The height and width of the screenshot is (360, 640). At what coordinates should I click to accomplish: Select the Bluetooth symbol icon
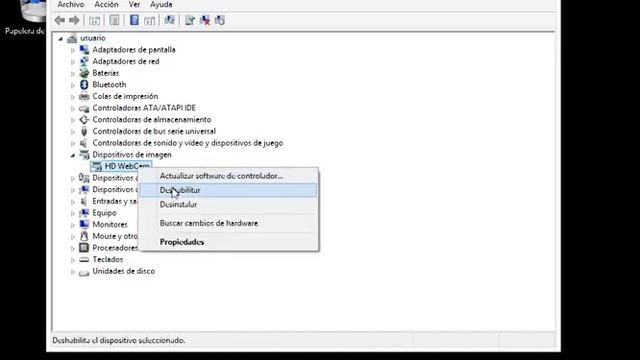[84, 84]
